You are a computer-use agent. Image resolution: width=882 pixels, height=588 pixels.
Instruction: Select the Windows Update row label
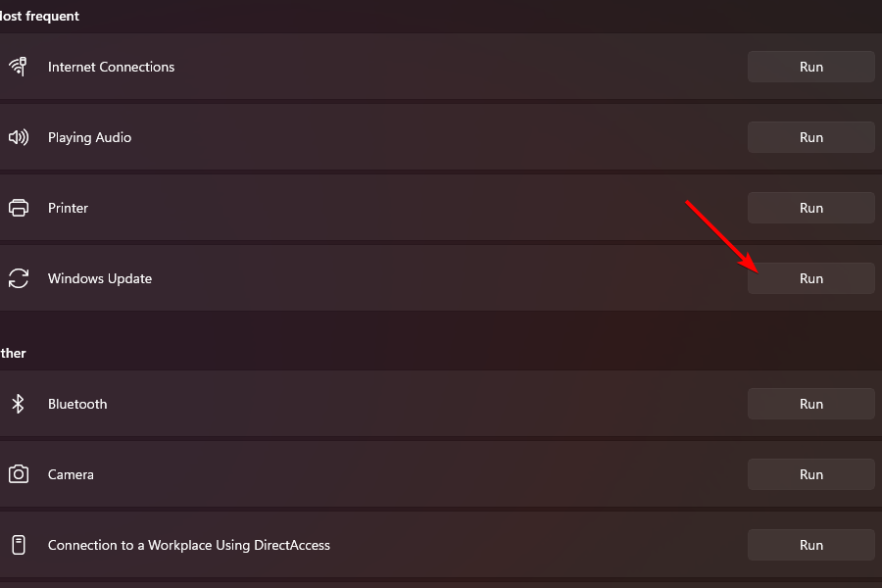100,278
